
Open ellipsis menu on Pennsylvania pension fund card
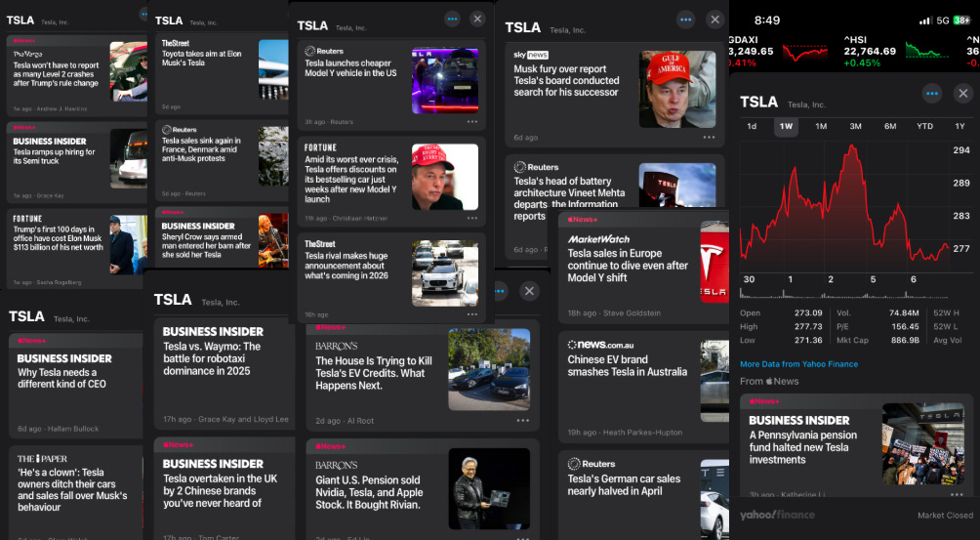[957, 494]
